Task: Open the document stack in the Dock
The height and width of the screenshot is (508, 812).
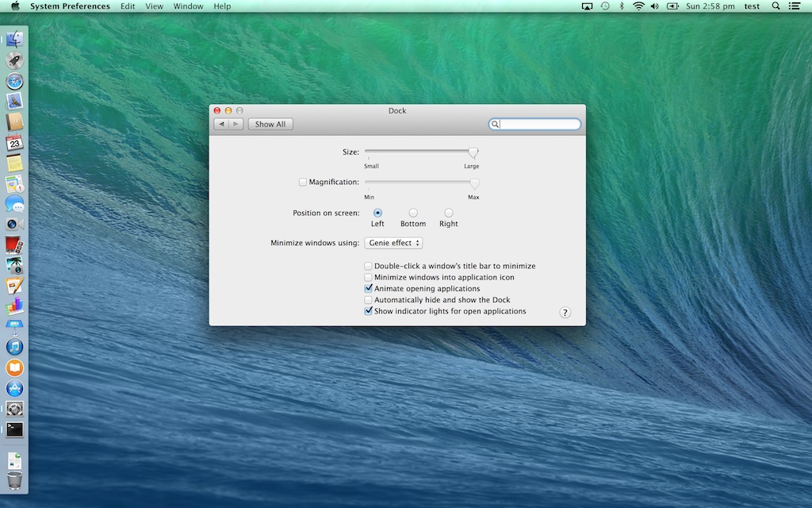Action: 14,460
